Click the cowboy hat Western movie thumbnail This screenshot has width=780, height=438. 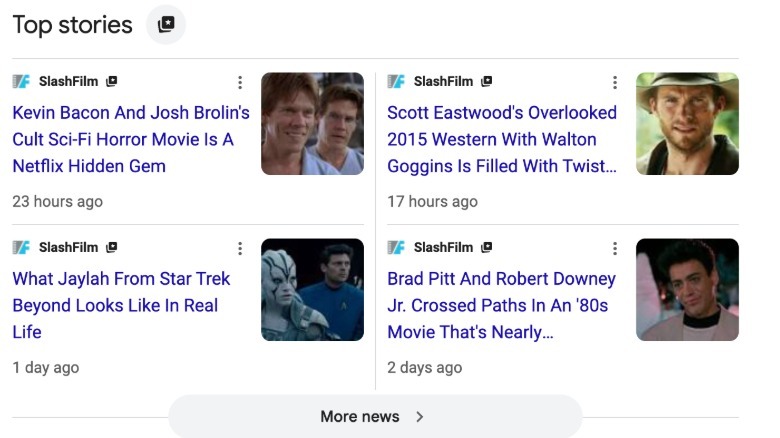687,124
